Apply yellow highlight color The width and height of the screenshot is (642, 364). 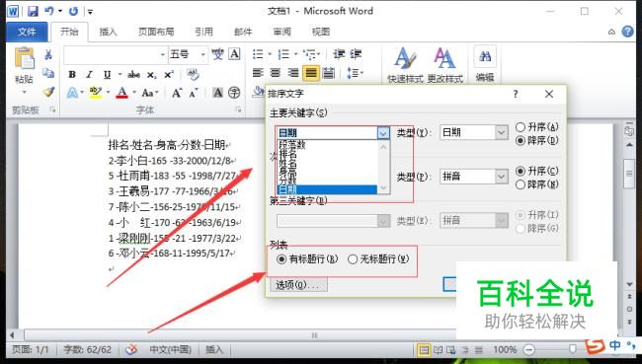[96, 93]
